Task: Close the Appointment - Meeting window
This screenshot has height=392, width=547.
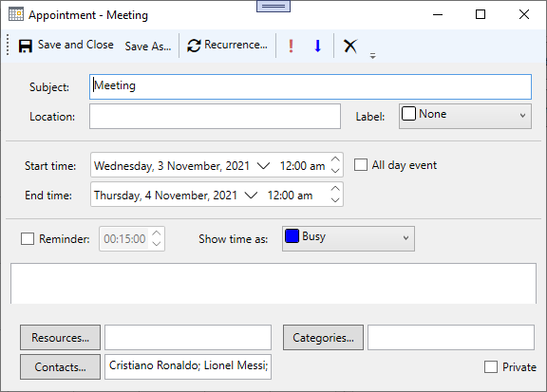Action: click(524, 14)
